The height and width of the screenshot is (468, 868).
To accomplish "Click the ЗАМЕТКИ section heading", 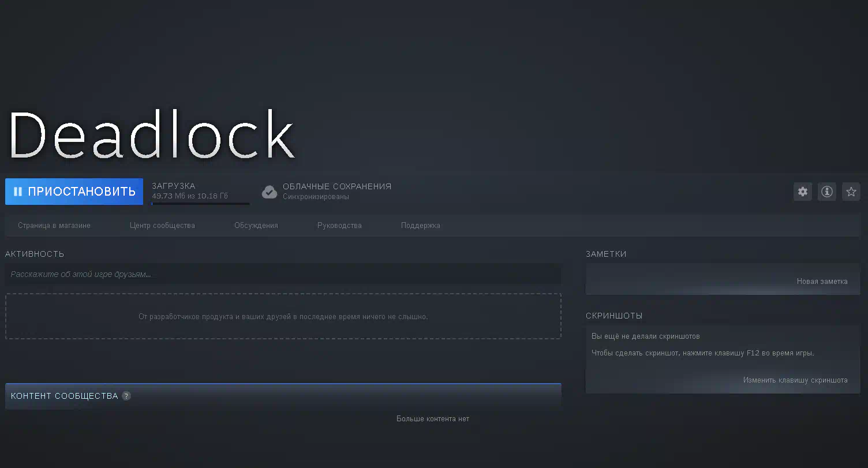I will tap(606, 254).
